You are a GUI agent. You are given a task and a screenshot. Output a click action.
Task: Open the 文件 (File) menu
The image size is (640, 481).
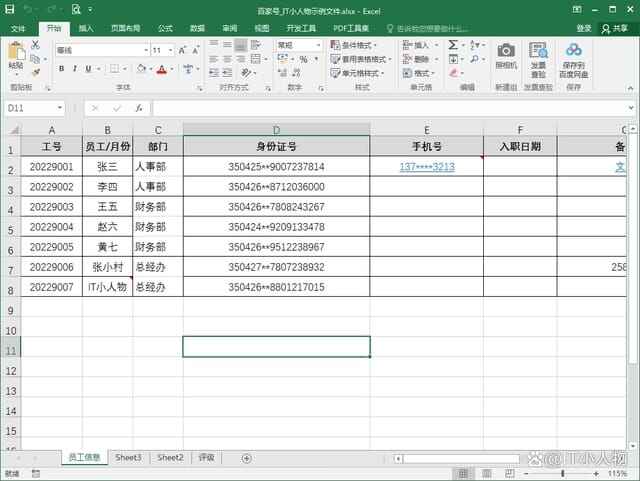(x=18, y=28)
